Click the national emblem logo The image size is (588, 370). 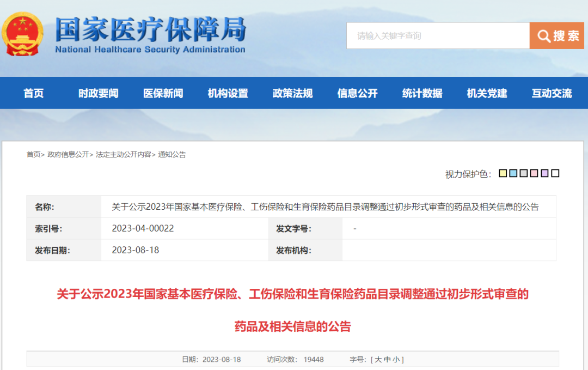point(22,34)
